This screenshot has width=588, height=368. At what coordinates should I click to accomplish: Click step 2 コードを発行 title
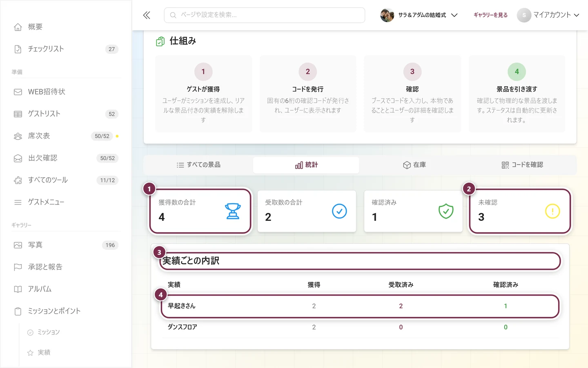pyautogui.click(x=308, y=89)
